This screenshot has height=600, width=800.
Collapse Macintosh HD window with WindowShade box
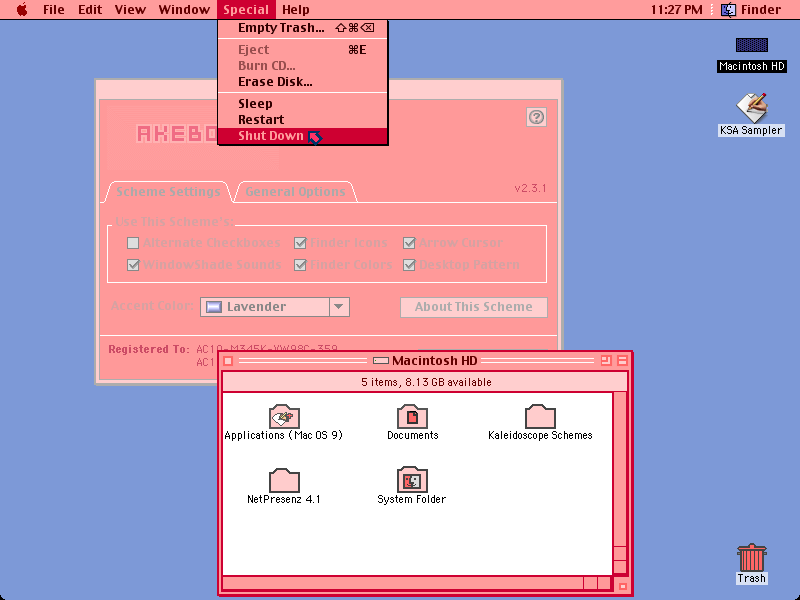(622, 361)
